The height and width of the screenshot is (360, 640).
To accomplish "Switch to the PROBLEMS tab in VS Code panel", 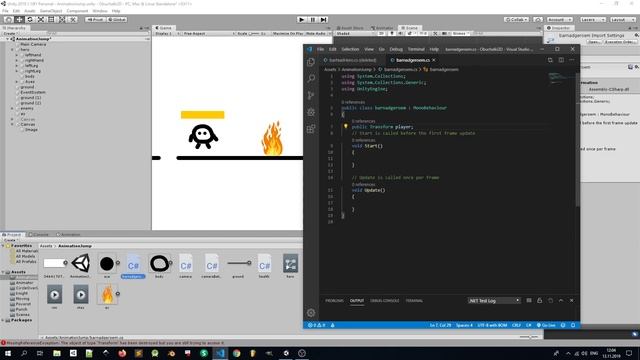I will pyautogui.click(x=334, y=301).
